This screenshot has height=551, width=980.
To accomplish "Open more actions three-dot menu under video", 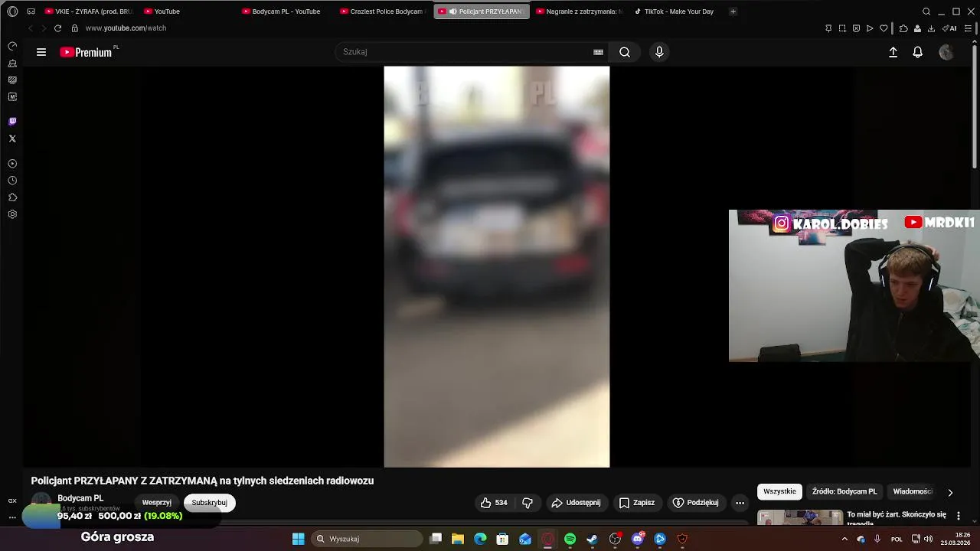I will pyautogui.click(x=740, y=503).
